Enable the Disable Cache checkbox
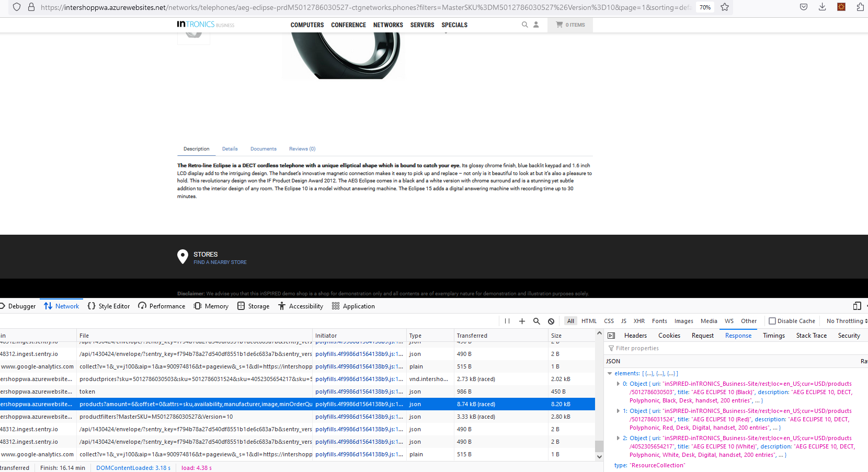868x472 pixels. tap(772, 320)
